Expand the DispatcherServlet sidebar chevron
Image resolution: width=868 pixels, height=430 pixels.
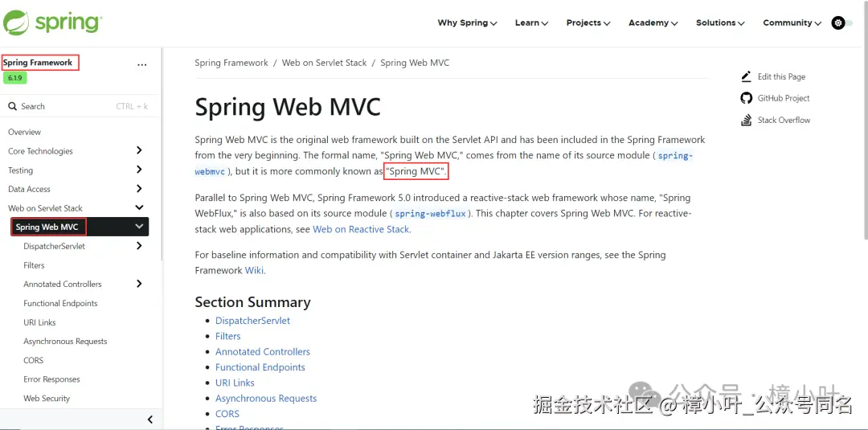tap(139, 246)
